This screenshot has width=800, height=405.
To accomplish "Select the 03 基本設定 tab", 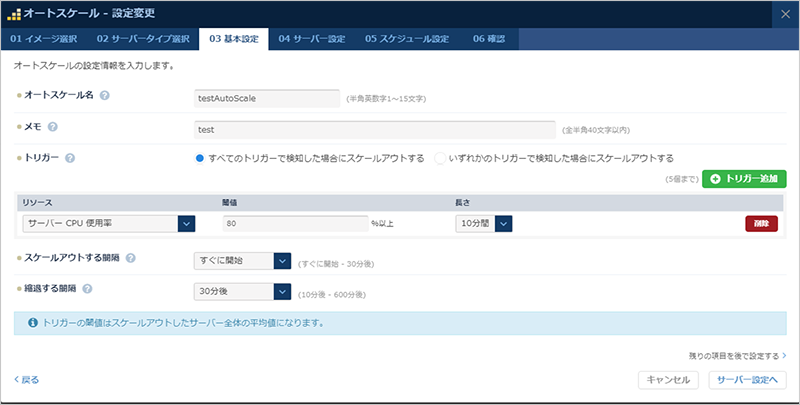I will coord(234,39).
